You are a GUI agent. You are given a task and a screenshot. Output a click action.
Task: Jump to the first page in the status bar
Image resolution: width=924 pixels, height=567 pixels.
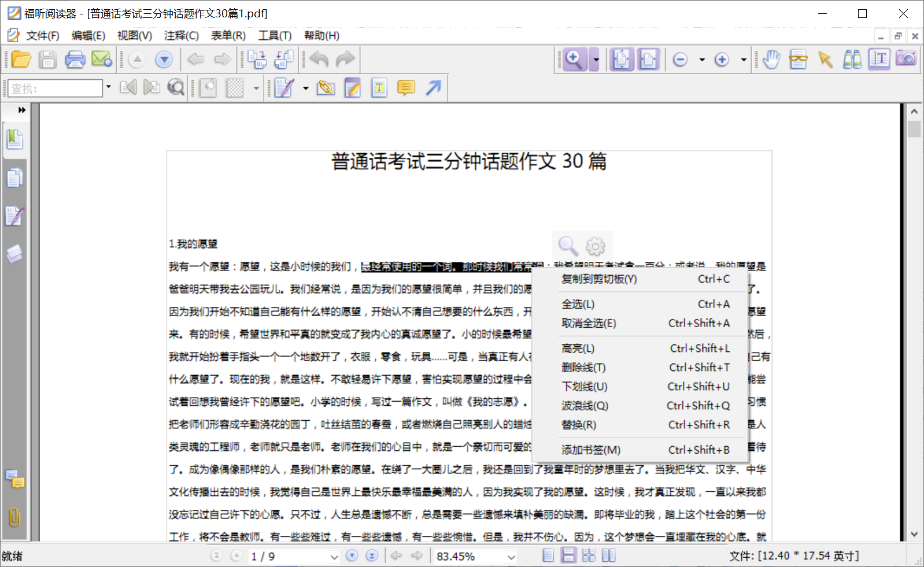click(216, 556)
